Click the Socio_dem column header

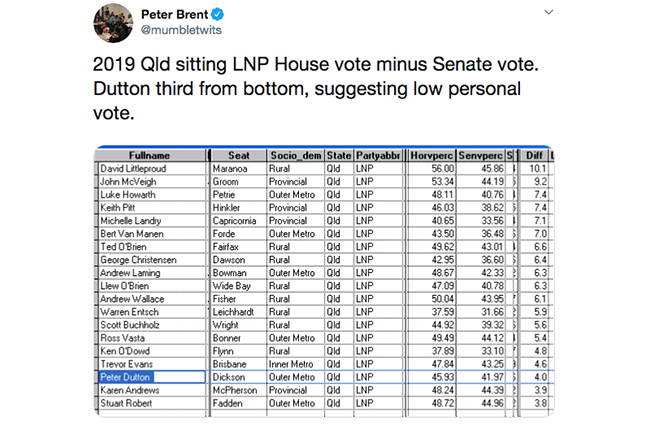click(x=296, y=155)
